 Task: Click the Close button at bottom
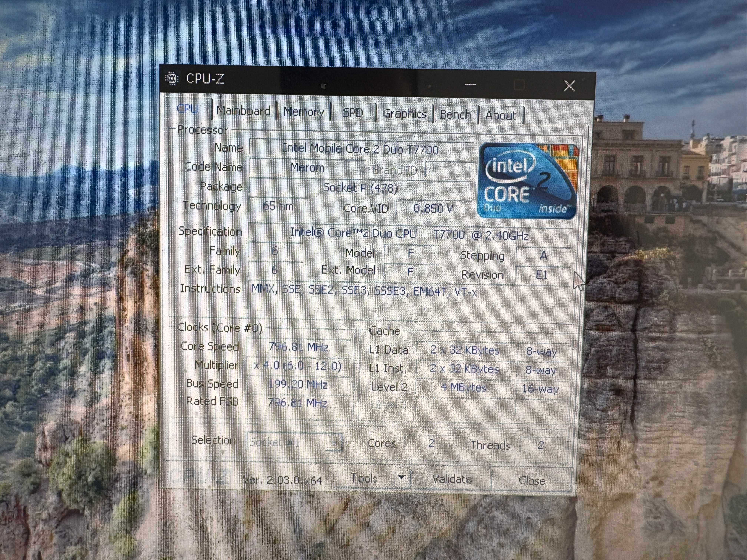(x=532, y=480)
